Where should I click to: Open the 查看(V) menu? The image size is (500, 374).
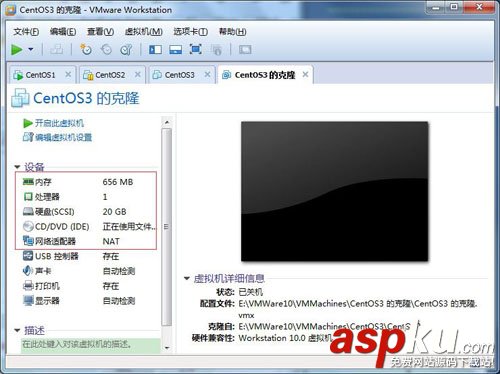pyautogui.click(x=100, y=32)
